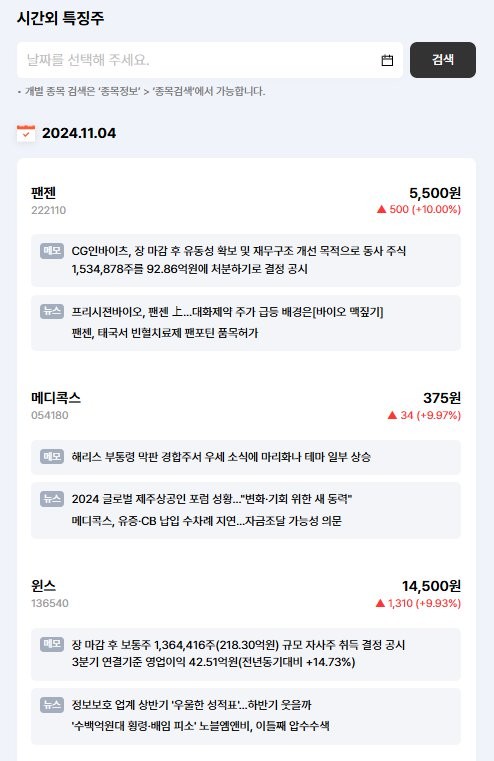Click the 메모 badge under 팬젠

click(x=52, y=250)
